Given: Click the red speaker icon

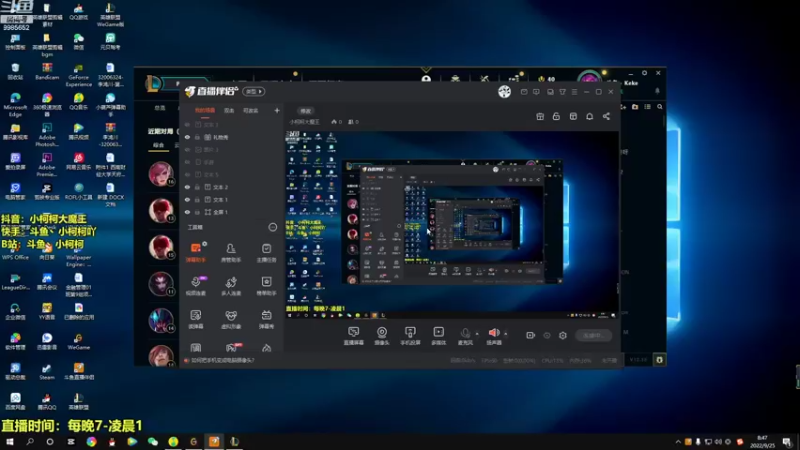Looking at the screenshot, I should 494,333.
